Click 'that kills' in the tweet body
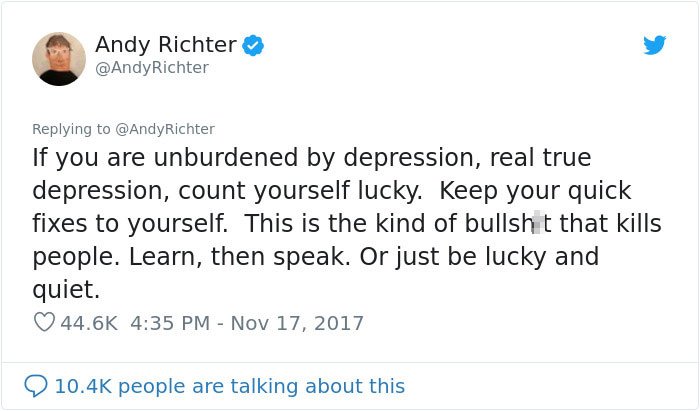This screenshot has width=700, height=411. click(610, 223)
